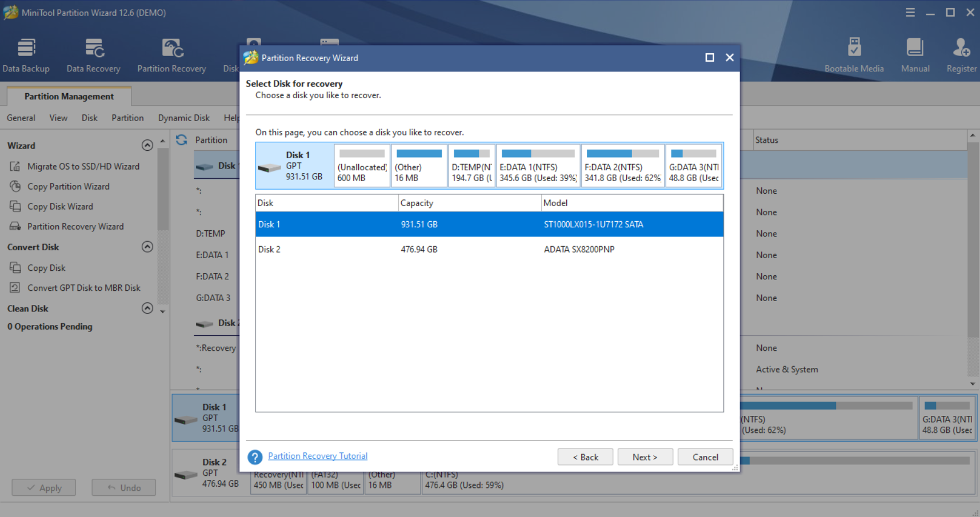Close the Partition Recovery Wizard dialog
Viewport: 980px width, 517px height.
tap(730, 58)
